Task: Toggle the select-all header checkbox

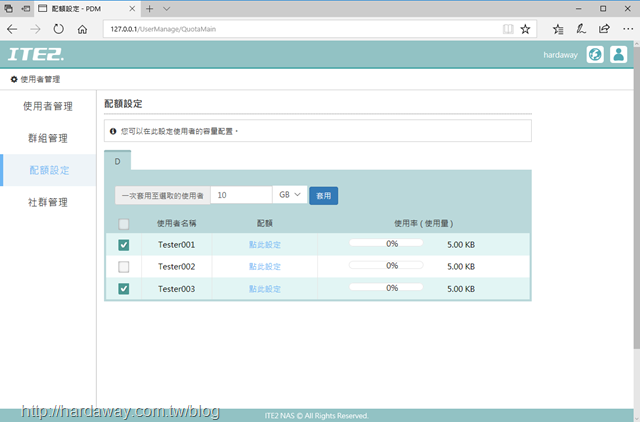Action: 124,224
